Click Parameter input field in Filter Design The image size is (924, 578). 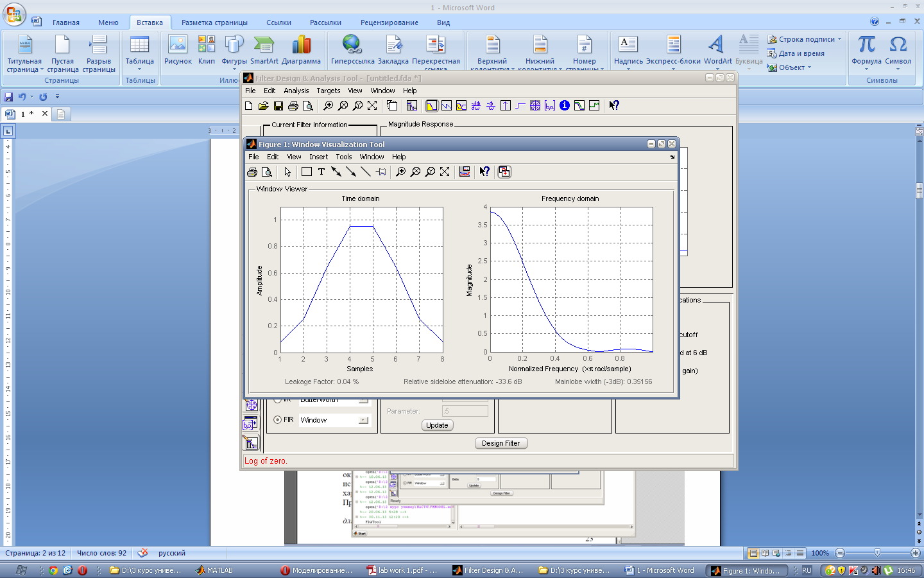coord(465,411)
